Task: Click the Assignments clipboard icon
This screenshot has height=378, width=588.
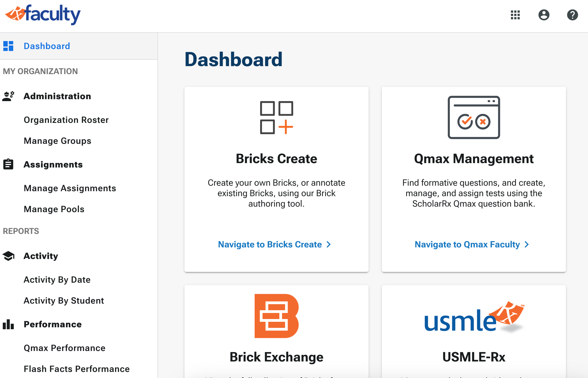Action: point(8,164)
